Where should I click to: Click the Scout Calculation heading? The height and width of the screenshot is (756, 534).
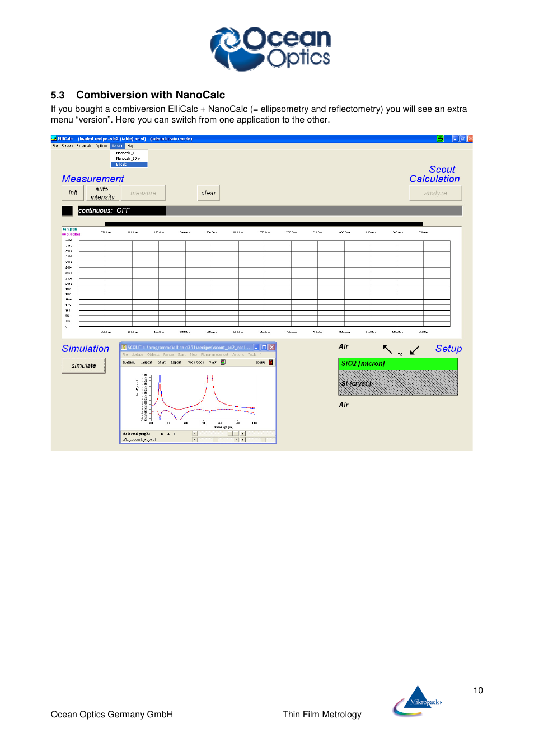click(435, 174)
